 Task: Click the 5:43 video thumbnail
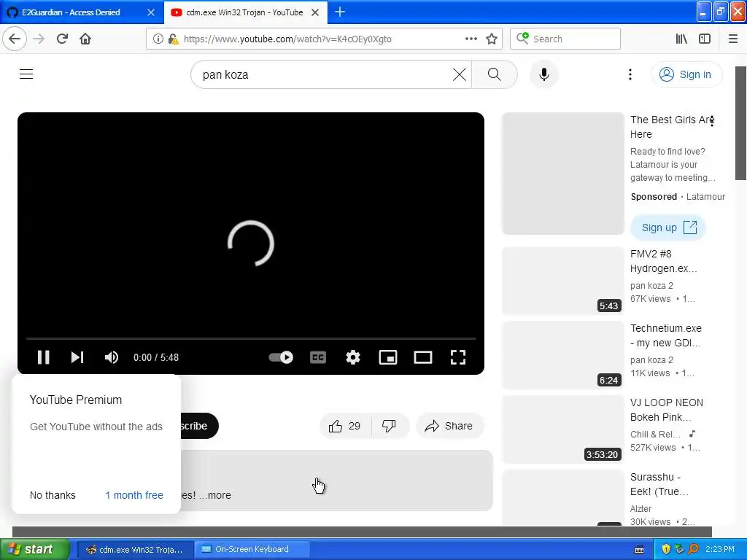pos(563,281)
